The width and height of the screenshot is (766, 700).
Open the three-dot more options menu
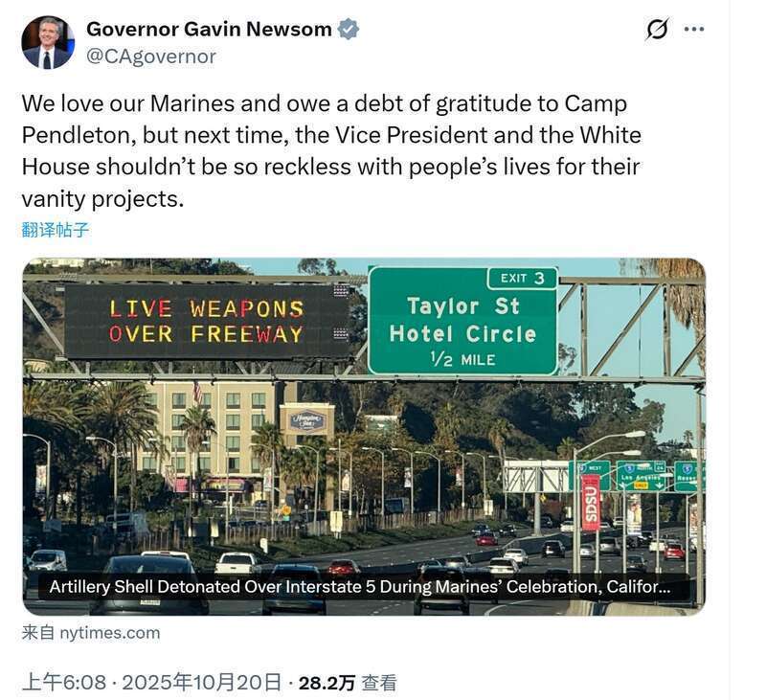coord(694,30)
